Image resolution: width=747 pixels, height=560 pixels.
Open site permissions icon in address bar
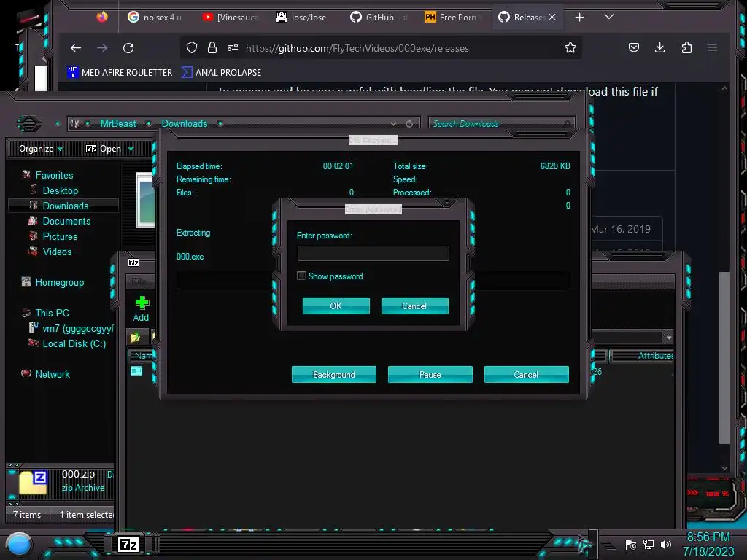(233, 47)
